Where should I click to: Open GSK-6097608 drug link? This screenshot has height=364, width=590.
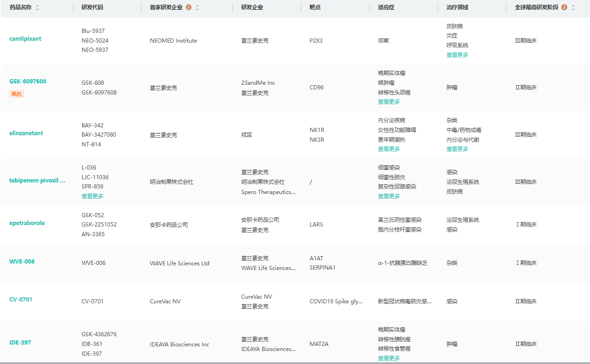click(28, 81)
